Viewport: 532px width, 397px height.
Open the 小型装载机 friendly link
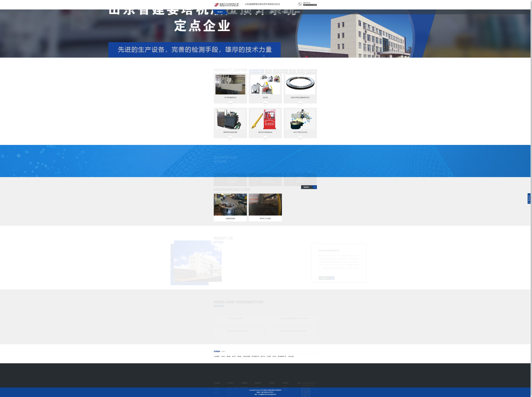(x=217, y=356)
